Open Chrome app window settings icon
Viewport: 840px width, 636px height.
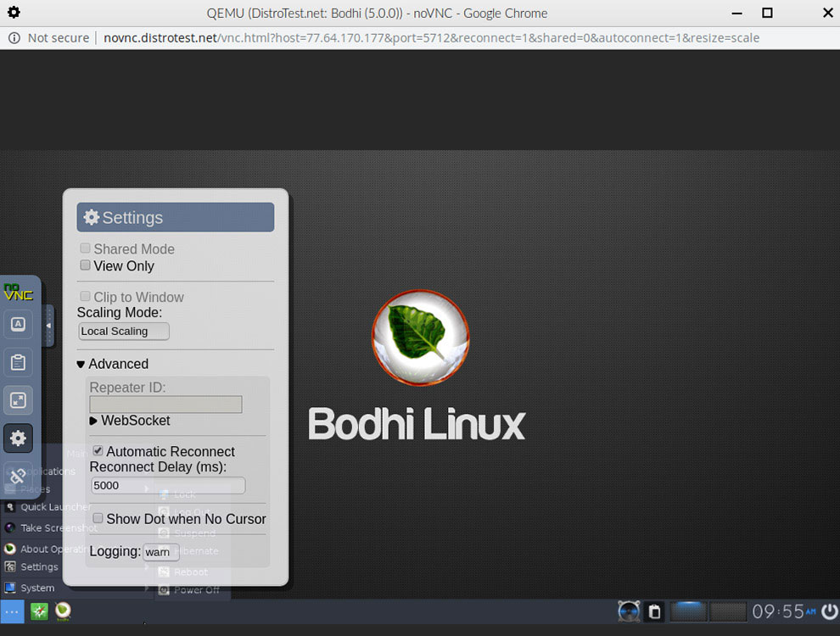pyautogui.click(x=14, y=13)
